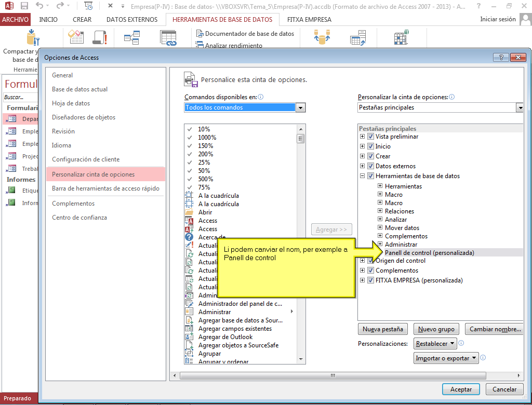532x405 pixels.
Task: Open the Restablecer dropdown button
Action: (435, 344)
